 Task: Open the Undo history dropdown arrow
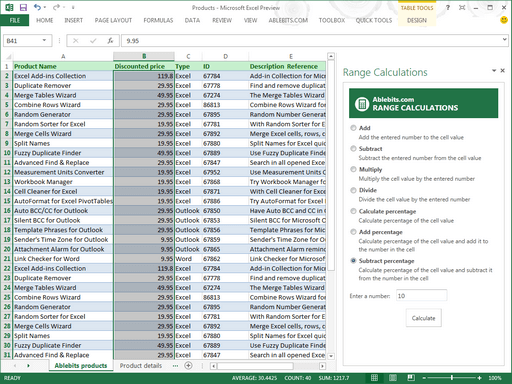[45, 7]
